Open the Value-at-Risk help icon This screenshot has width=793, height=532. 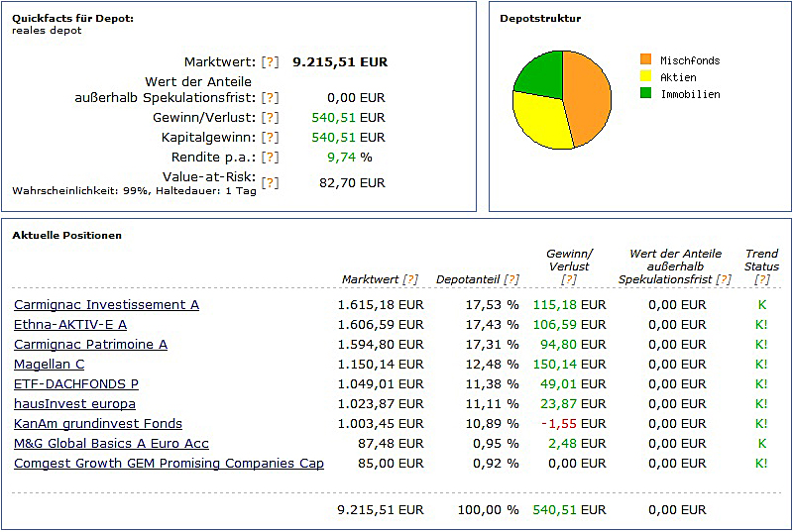click(270, 182)
